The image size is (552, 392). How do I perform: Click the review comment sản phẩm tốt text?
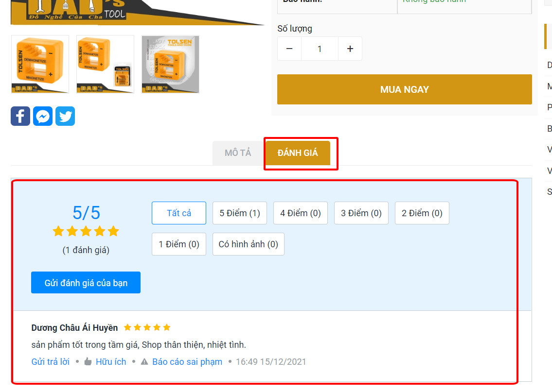click(139, 344)
